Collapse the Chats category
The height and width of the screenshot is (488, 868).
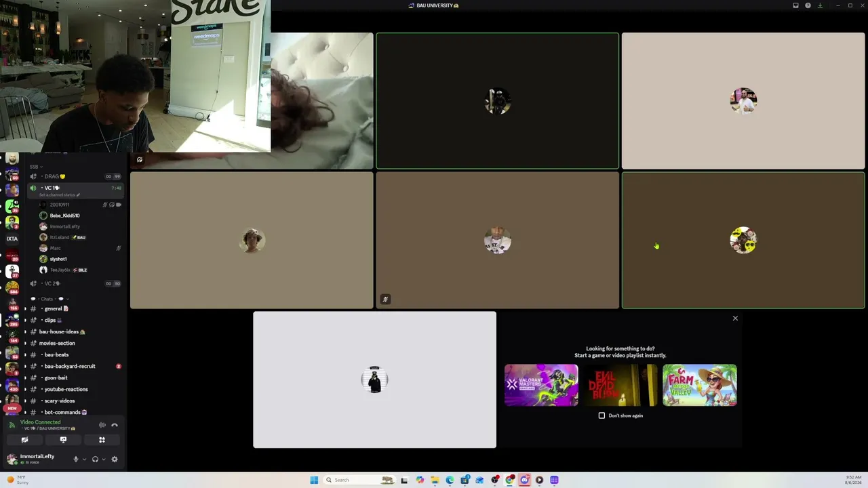49,299
